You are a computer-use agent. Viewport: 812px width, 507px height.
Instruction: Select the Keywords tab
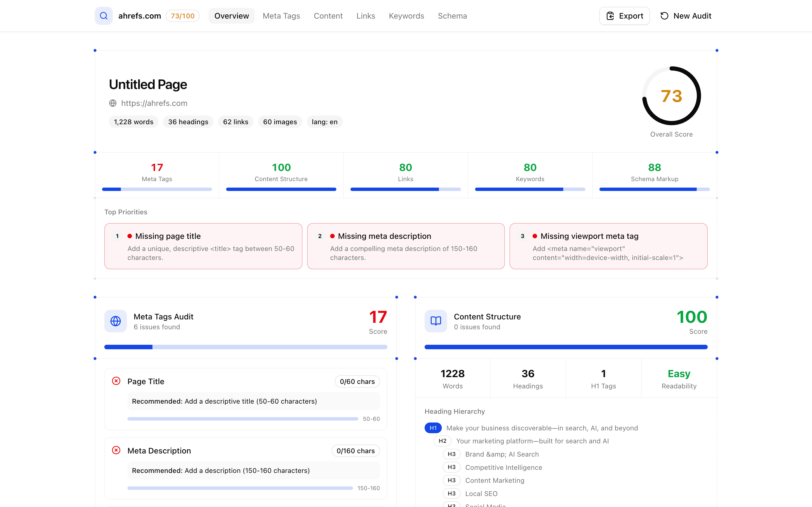(x=406, y=16)
